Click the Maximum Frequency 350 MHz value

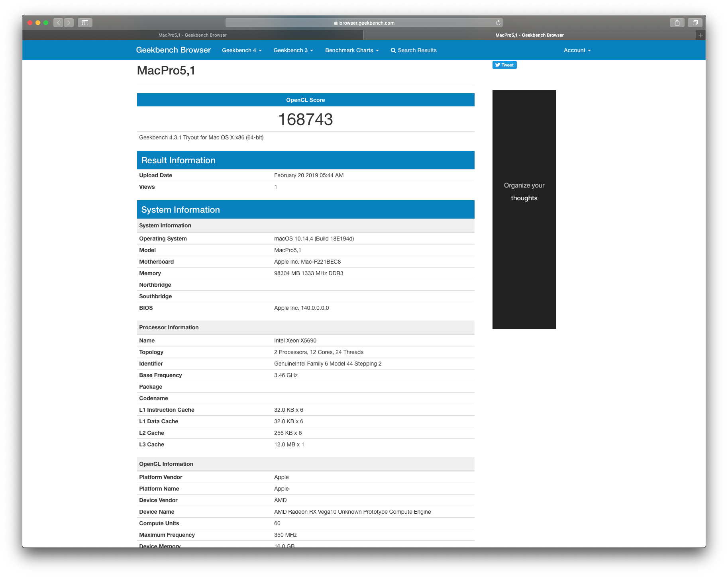point(286,535)
